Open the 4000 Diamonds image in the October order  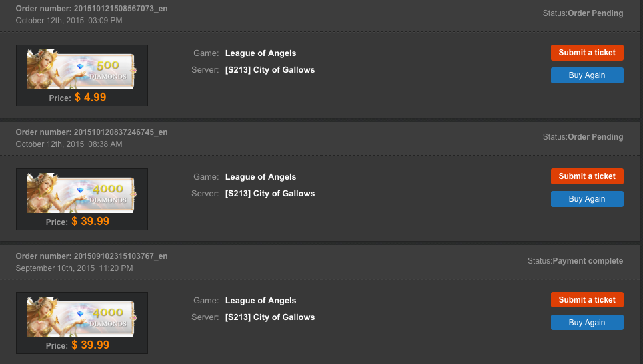tap(81, 193)
